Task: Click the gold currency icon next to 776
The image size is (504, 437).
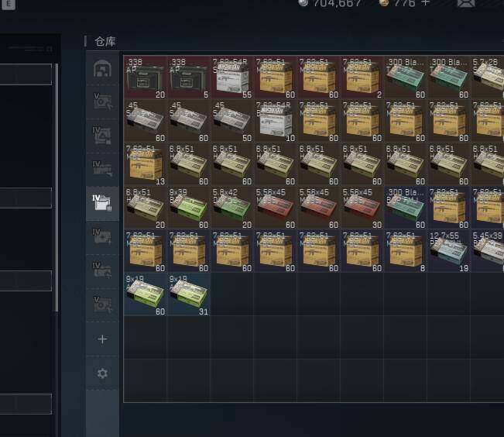Action: tap(384, 3)
